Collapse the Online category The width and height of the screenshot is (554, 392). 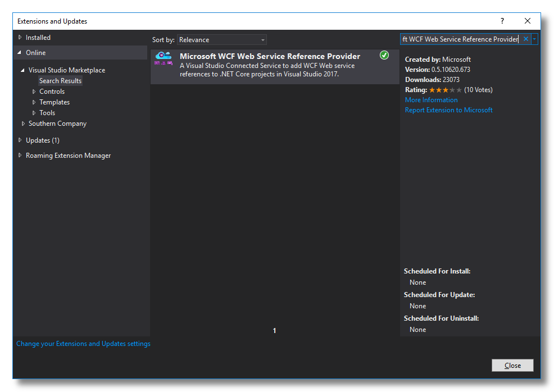coord(20,52)
